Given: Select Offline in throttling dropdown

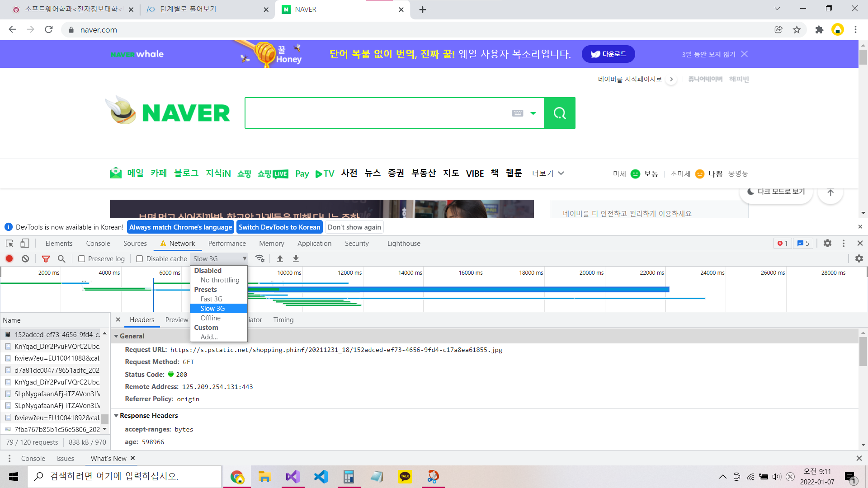Looking at the screenshot, I should (211, 318).
